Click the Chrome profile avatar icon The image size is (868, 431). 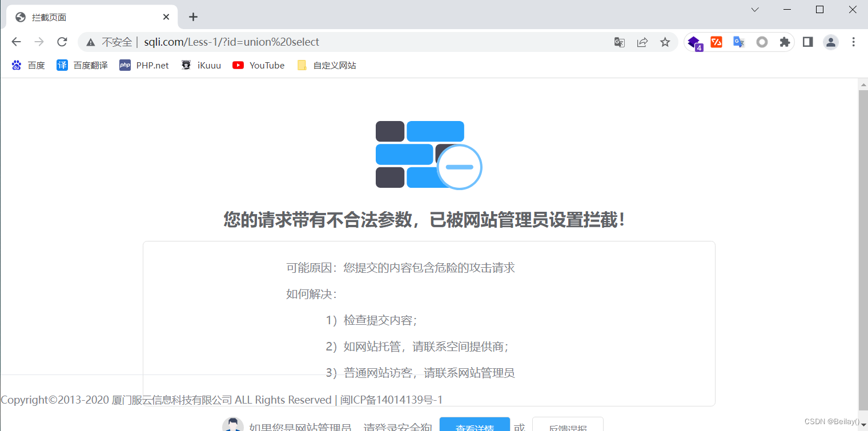(830, 42)
